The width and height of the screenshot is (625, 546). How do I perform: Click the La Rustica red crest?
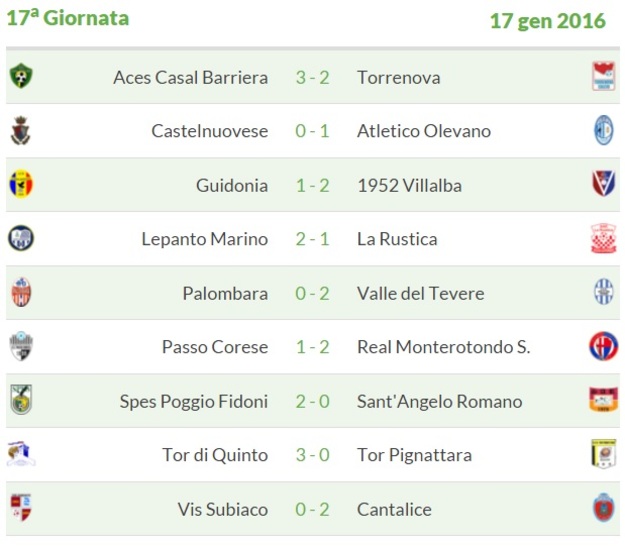pyautogui.click(x=603, y=238)
